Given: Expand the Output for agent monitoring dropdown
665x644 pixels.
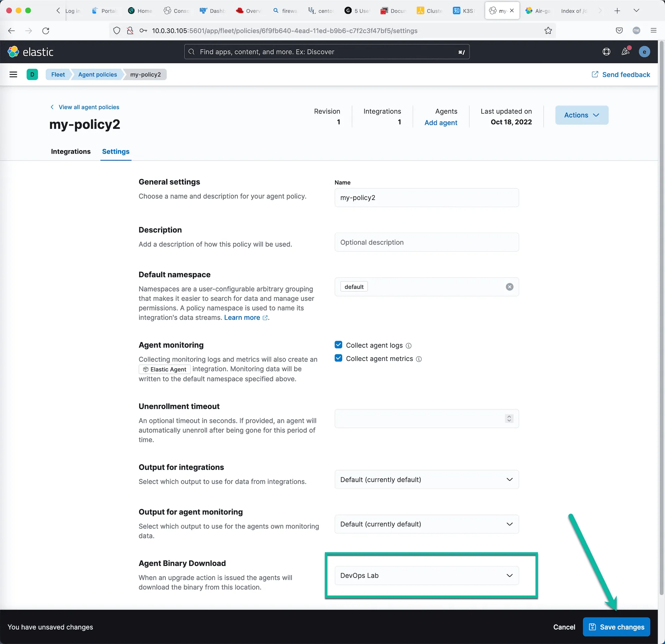Looking at the screenshot, I should 426,524.
